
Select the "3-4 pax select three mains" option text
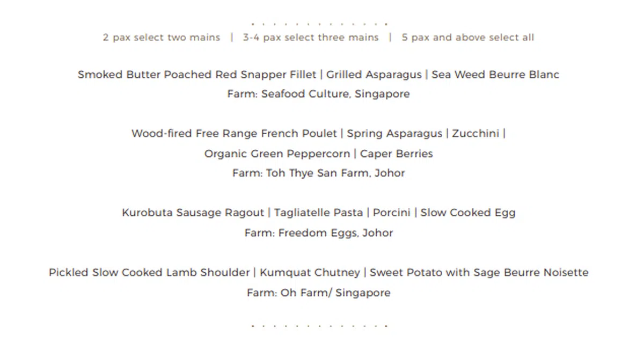pos(311,38)
